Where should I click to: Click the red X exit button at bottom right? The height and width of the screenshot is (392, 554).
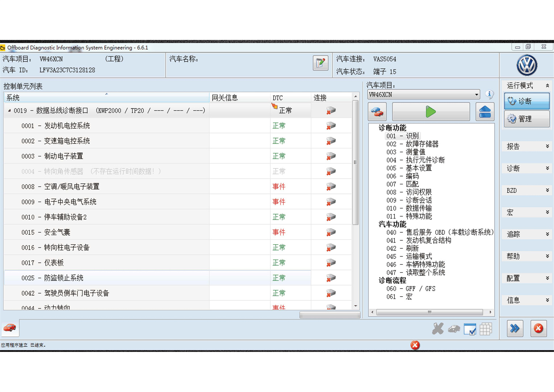538,328
